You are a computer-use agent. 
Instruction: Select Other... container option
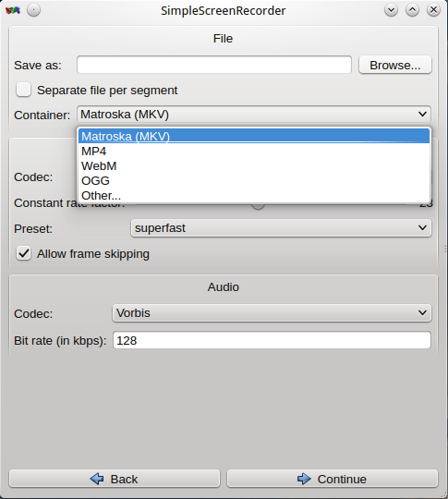coord(254,195)
